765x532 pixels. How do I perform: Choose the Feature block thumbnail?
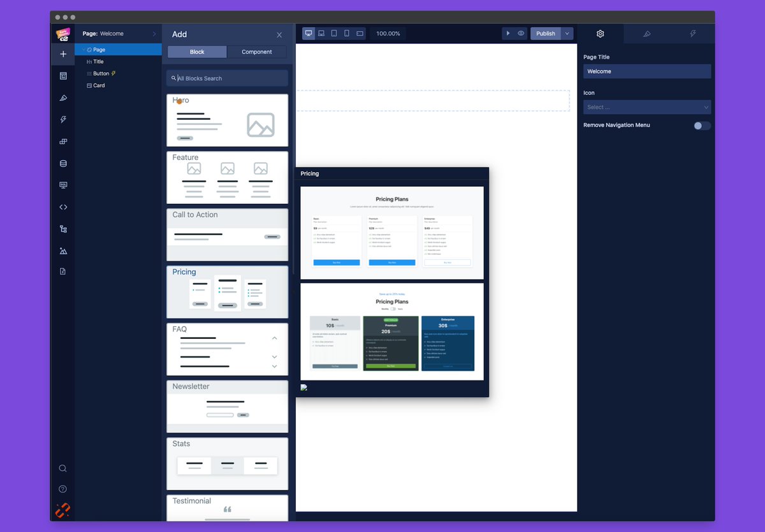click(x=228, y=178)
